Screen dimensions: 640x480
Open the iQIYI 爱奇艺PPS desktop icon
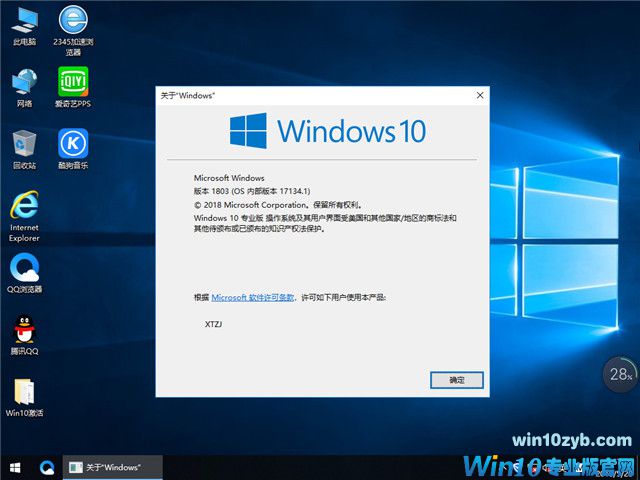coord(73,87)
